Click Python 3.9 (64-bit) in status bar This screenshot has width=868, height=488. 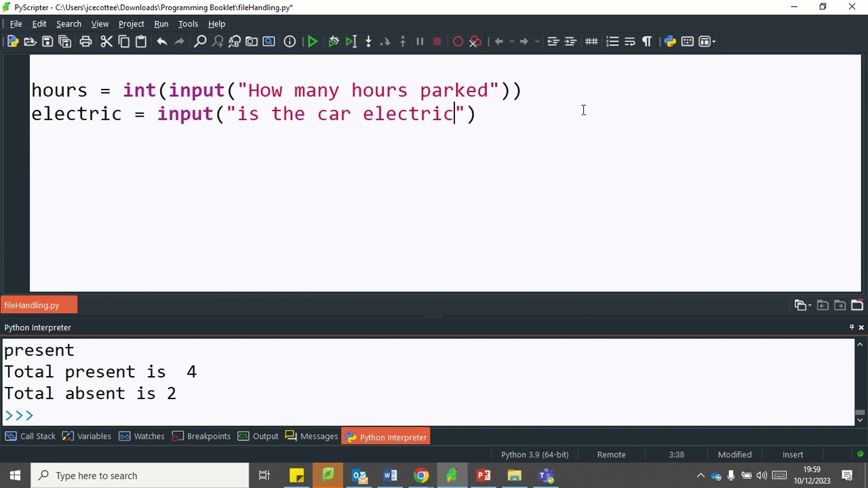tap(535, 455)
